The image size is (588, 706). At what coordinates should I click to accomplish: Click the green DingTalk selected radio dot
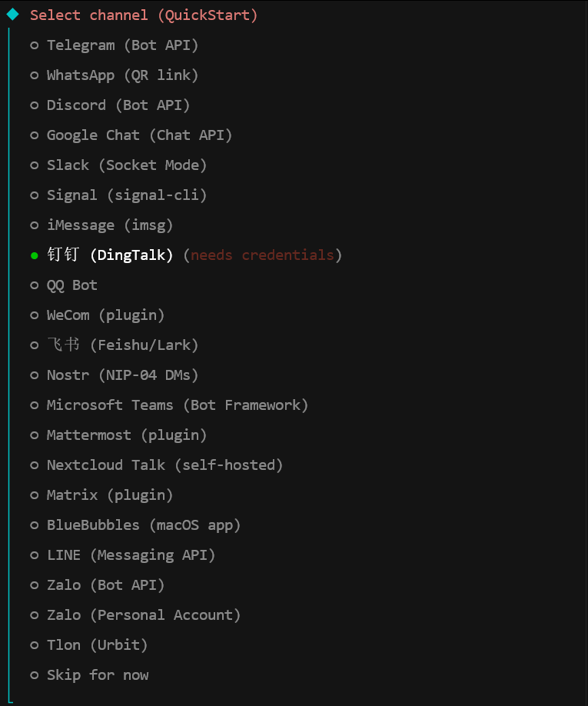click(35, 255)
